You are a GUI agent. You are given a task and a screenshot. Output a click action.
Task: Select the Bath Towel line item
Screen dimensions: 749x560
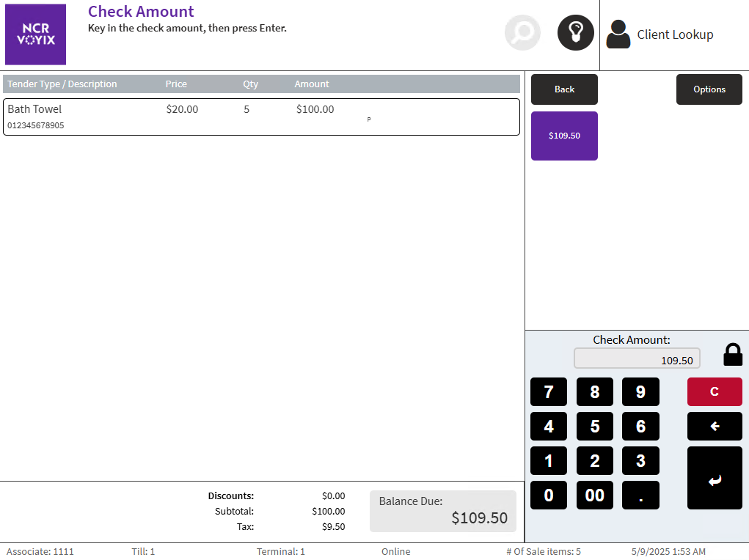tap(261, 117)
